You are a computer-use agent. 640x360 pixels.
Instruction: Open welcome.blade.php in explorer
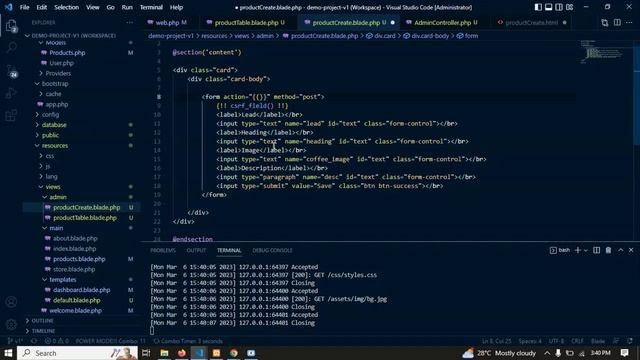(x=75, y=311)
